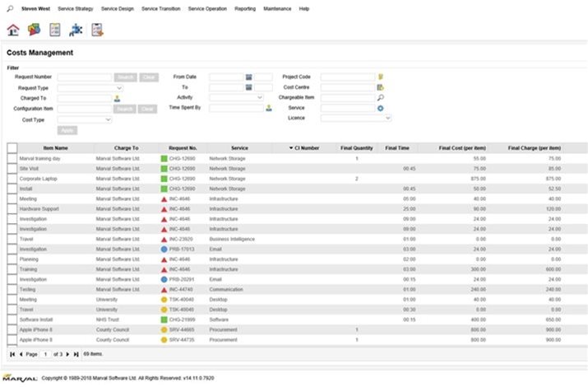Go to the next page of results
Image resolution: width=588 pixels, height=387 pixels.
point(67,354)
